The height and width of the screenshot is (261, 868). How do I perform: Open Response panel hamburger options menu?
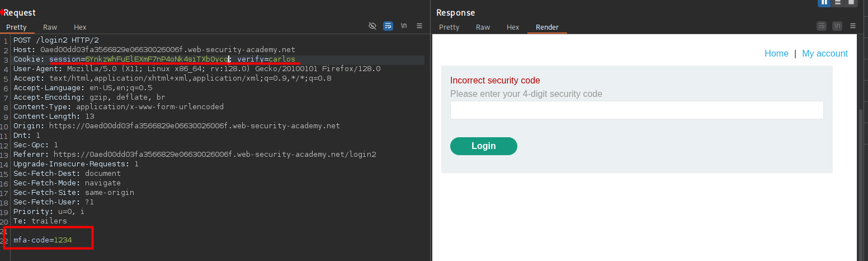(x=853, y=26)
